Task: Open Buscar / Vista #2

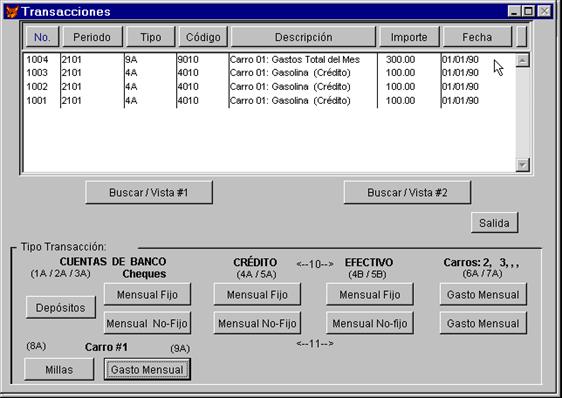Action: 407,193
